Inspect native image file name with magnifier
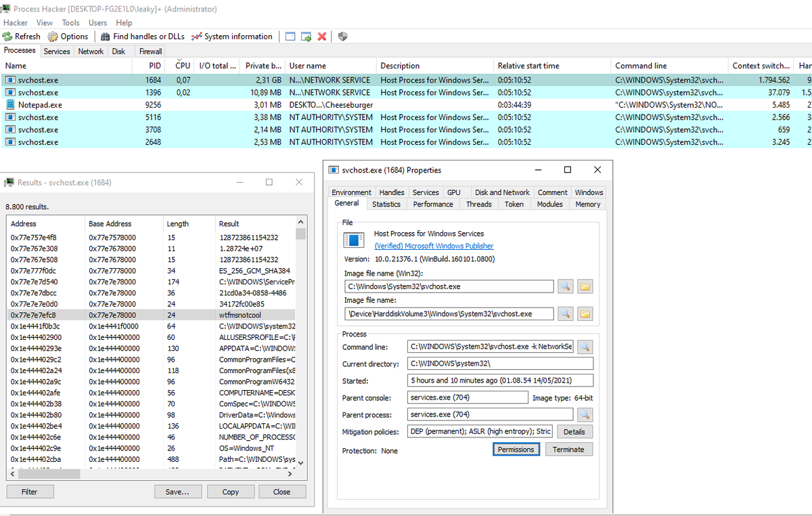This screenshot has width=812, height=516. (x=565, y=314)
